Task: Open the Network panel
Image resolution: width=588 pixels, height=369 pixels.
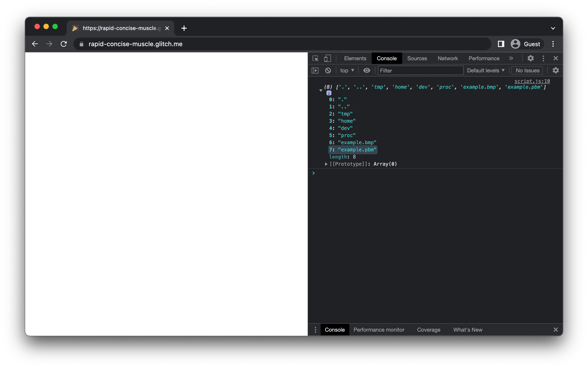Action: tap(448, 58)
